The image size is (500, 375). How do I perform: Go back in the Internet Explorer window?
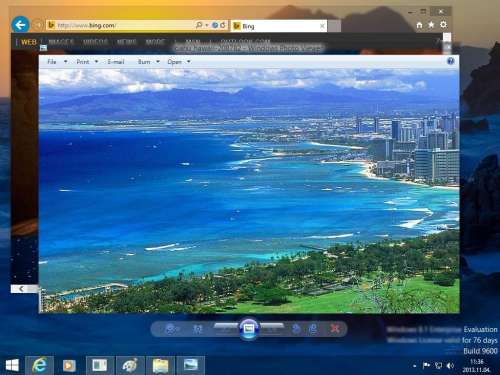pos(20,25)
